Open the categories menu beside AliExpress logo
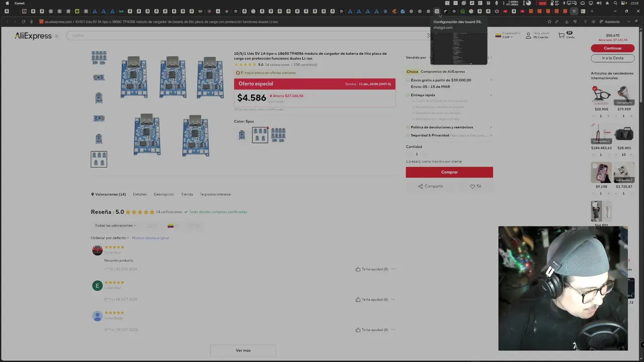The height and width of the screenshot is (362, 644). click(57, 36)
